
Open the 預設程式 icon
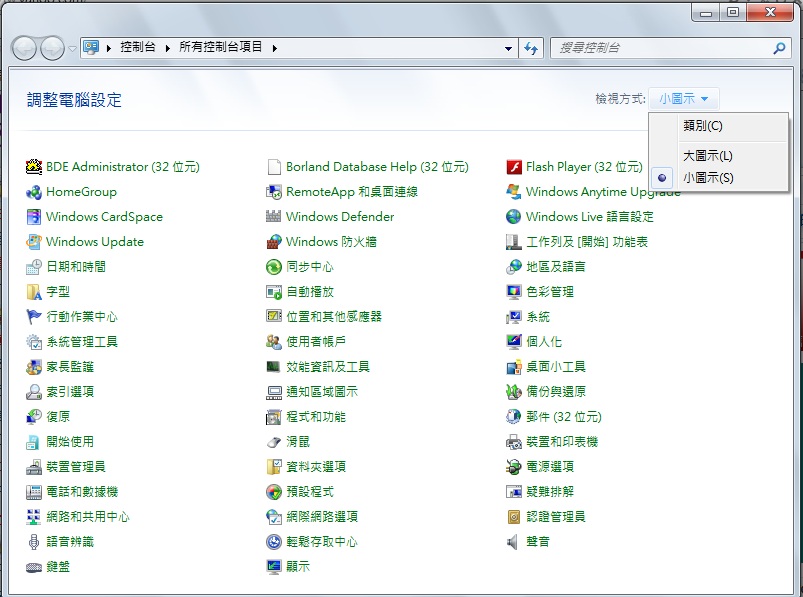click(274, 492)
